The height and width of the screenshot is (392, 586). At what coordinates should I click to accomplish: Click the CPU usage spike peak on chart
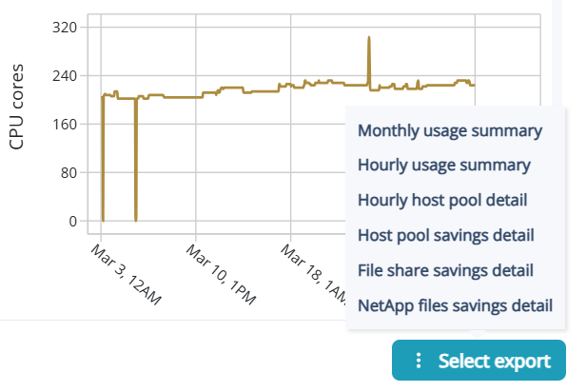(x=368, y=38)
